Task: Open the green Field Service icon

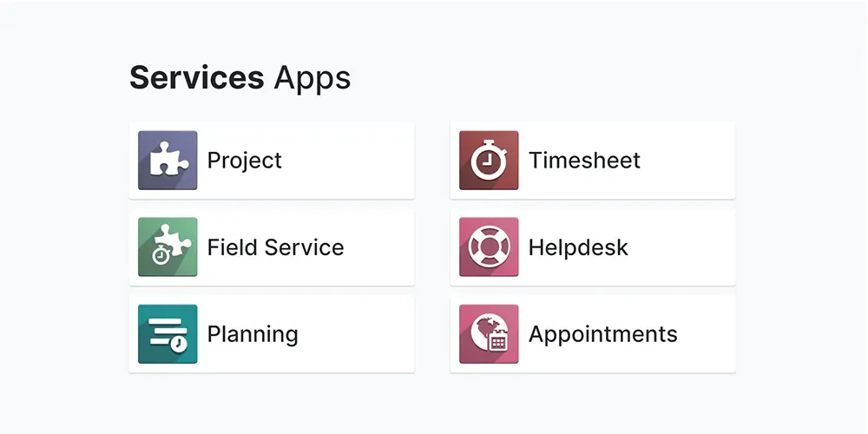Action: click(x=168, y=247)
